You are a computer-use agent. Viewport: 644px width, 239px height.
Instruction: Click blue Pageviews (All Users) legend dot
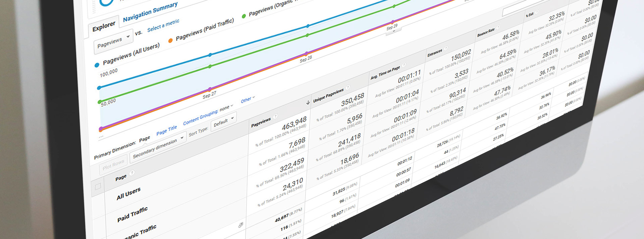tap(97, 65)
